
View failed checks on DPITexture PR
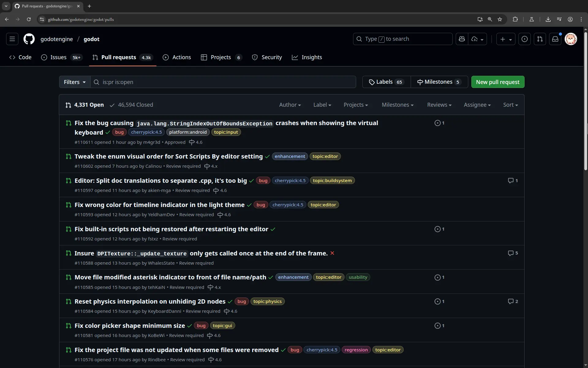[332, 253]
